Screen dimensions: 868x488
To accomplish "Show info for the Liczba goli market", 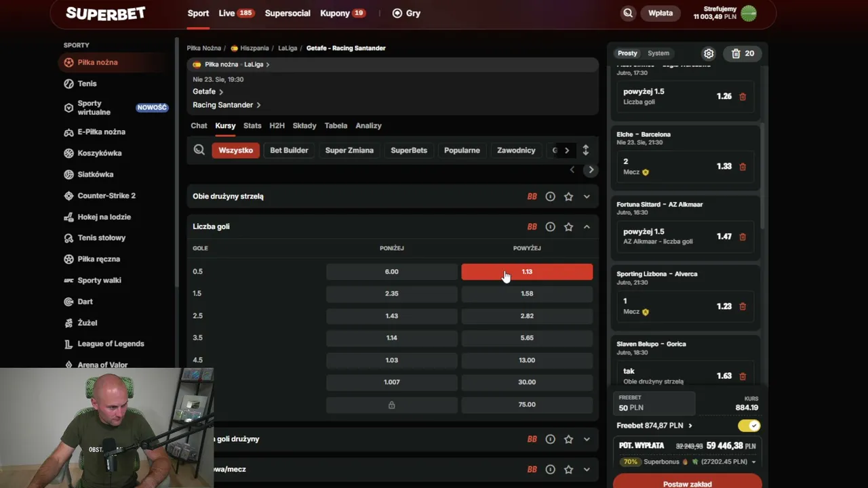I will pyautogui.click(x=551, y=227).
